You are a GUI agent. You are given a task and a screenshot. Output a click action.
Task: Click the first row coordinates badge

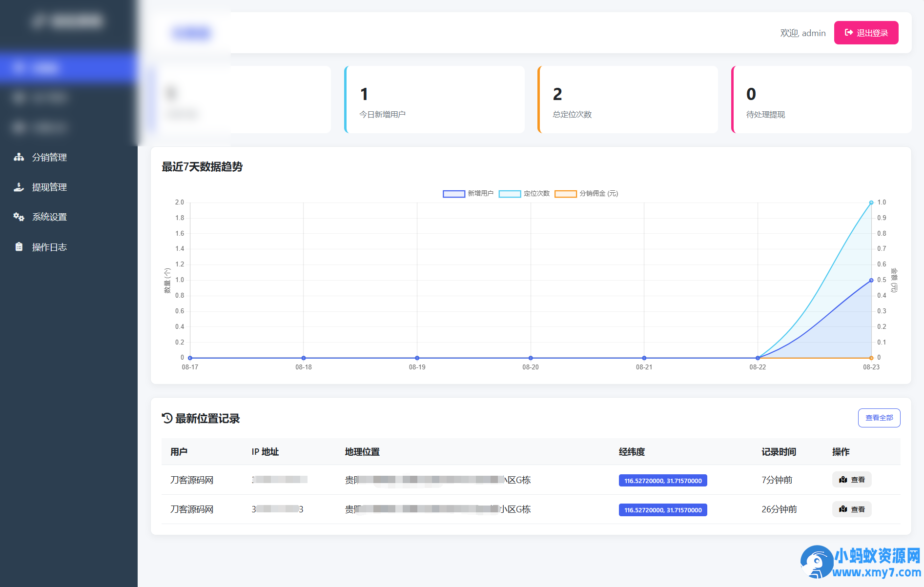662,480
